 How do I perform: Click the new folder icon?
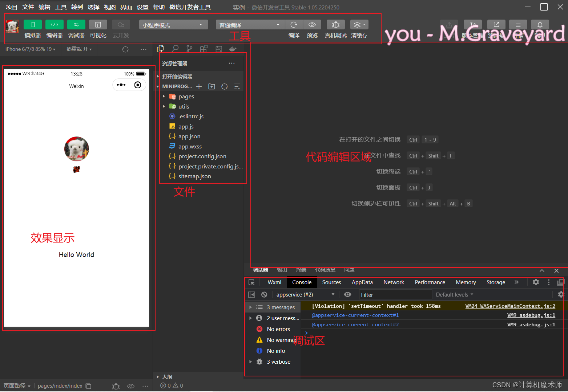(212, 86)
